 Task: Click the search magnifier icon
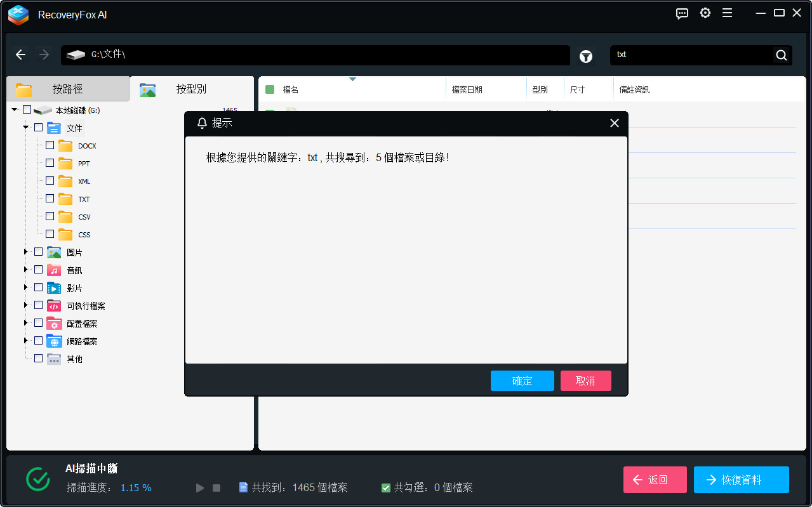point(781,55)
